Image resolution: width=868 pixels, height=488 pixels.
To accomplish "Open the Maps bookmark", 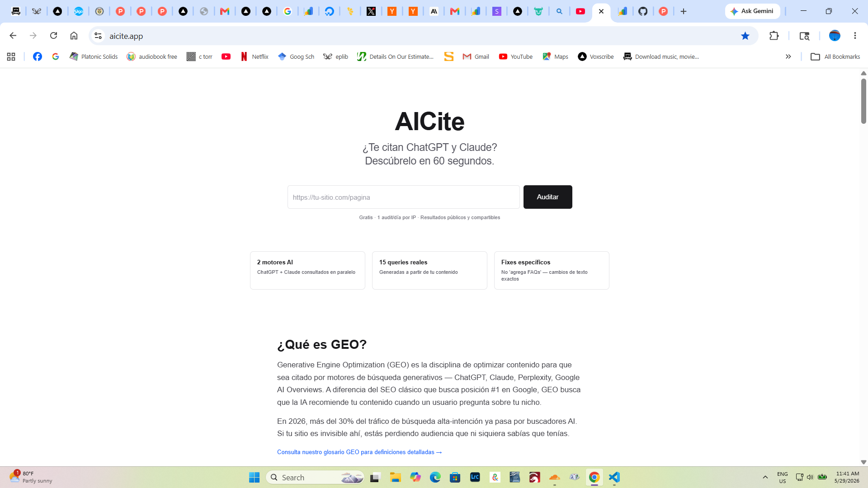I will click(555, 56).
